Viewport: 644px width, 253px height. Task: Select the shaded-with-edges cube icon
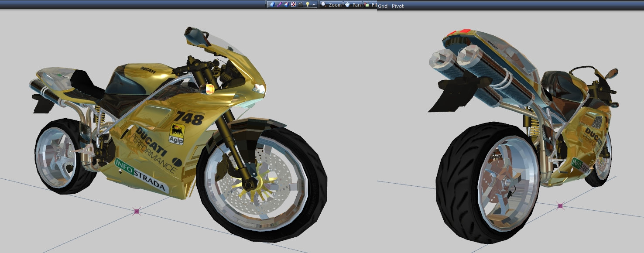pos(286,4)
